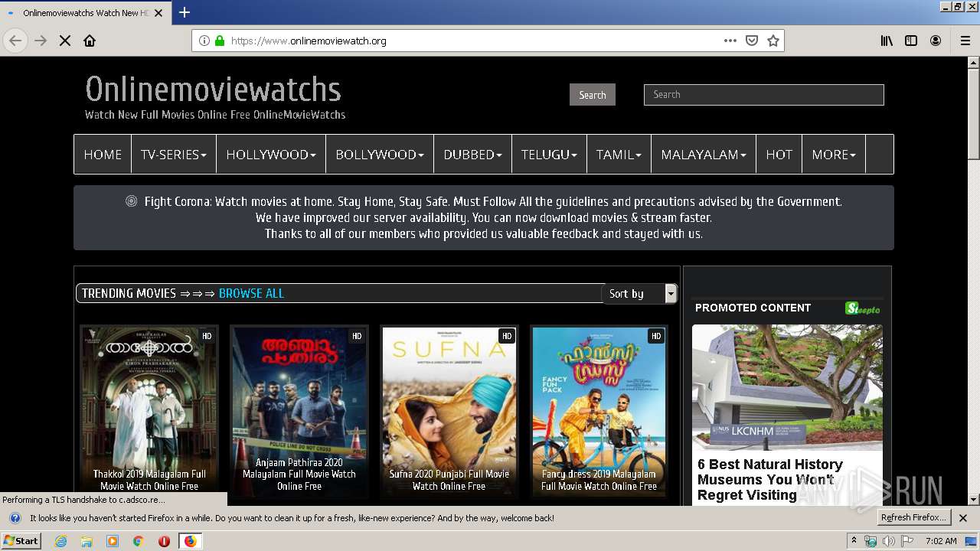Close the Onlinemoviewatchs tab
Viewport: 980px width, 551px height.
click(x=158, y=13)
